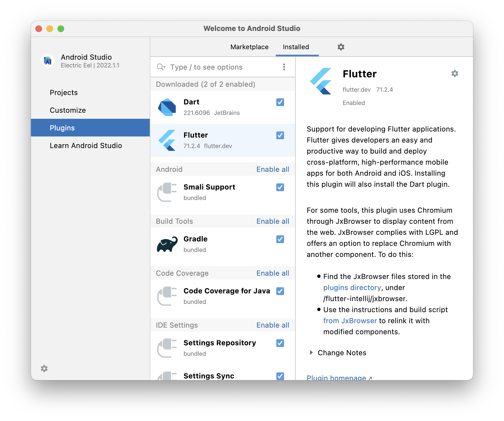Click Enable all for Build Tools
504x421 pixels.
point(273,221)
